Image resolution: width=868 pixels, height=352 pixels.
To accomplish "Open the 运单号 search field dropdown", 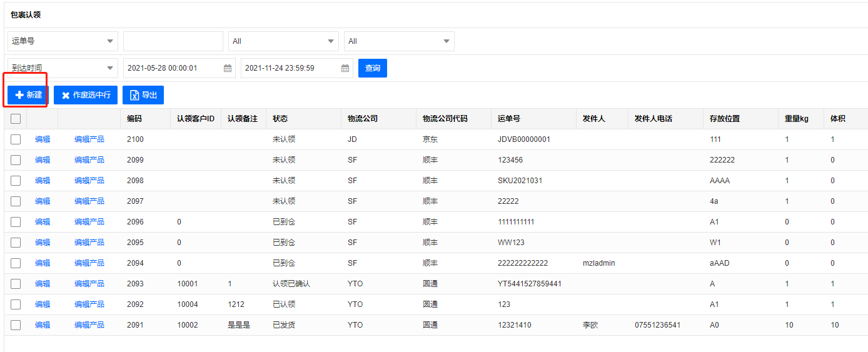I will pos(63,41).
